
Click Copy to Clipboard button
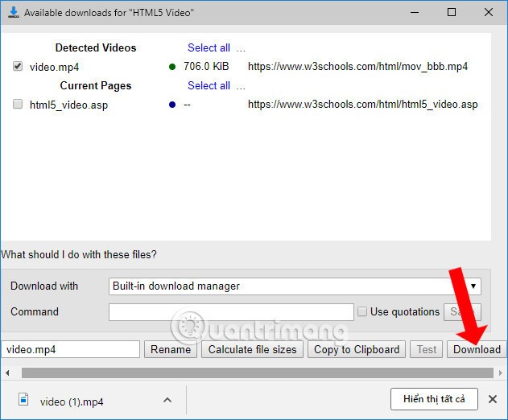click(357, 349)
